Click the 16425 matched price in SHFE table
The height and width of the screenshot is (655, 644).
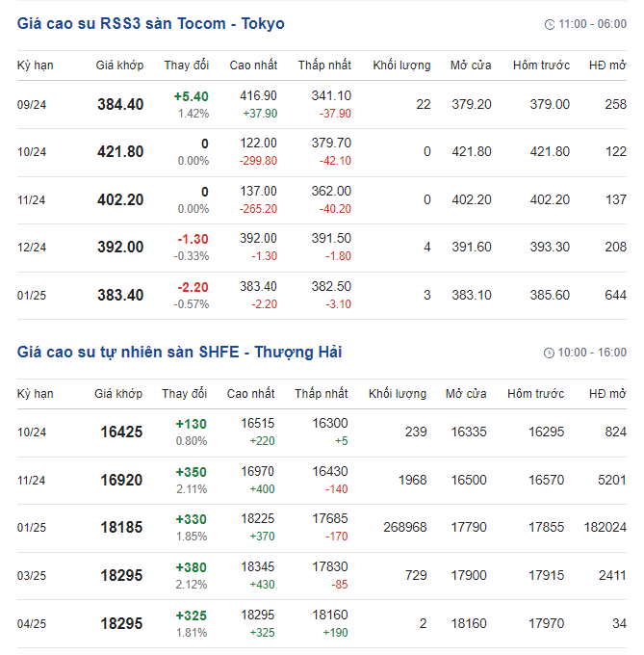point(121,432)
